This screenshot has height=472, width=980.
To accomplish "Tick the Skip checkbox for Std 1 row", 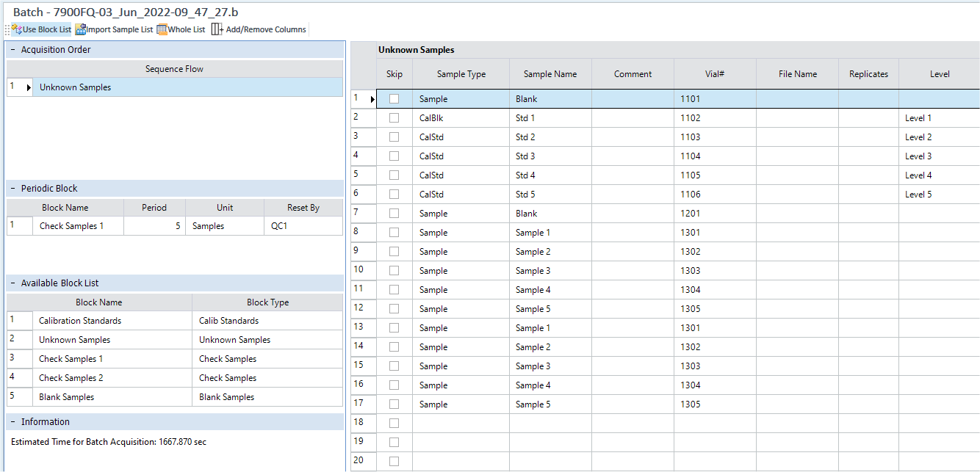I will pyautogui.click(x=394, y=118).
